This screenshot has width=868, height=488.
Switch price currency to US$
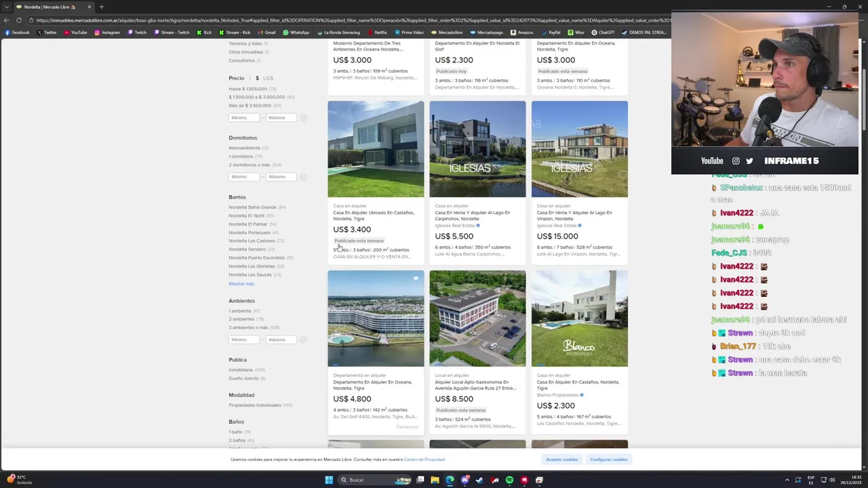(268, 78)
